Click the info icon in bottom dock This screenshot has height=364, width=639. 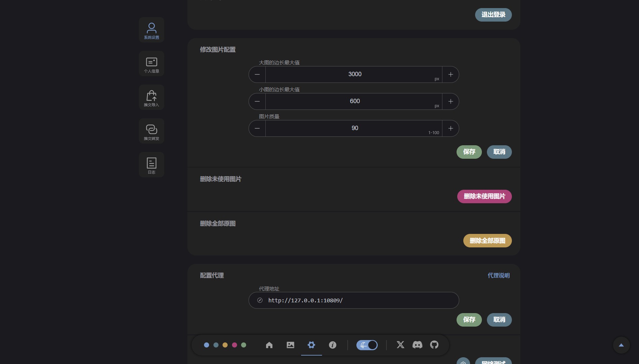pyautogui.click(x=332, y=345)
